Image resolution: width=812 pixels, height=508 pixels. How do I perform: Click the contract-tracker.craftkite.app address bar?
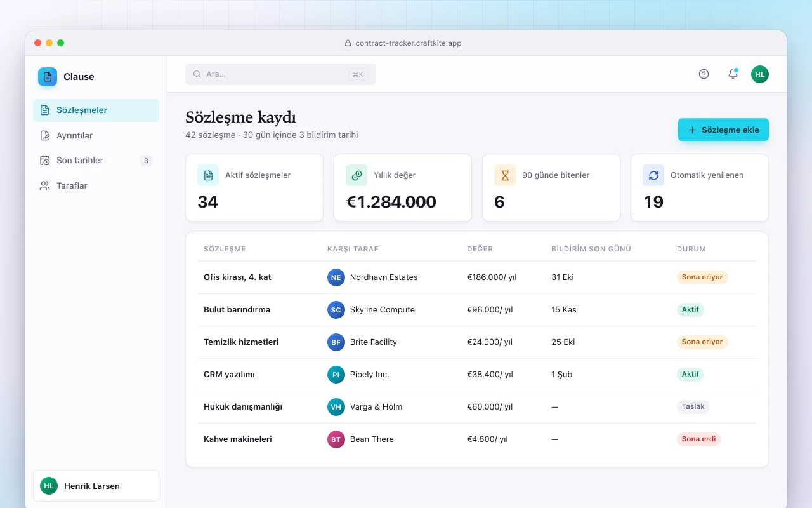tap(403, 43)
